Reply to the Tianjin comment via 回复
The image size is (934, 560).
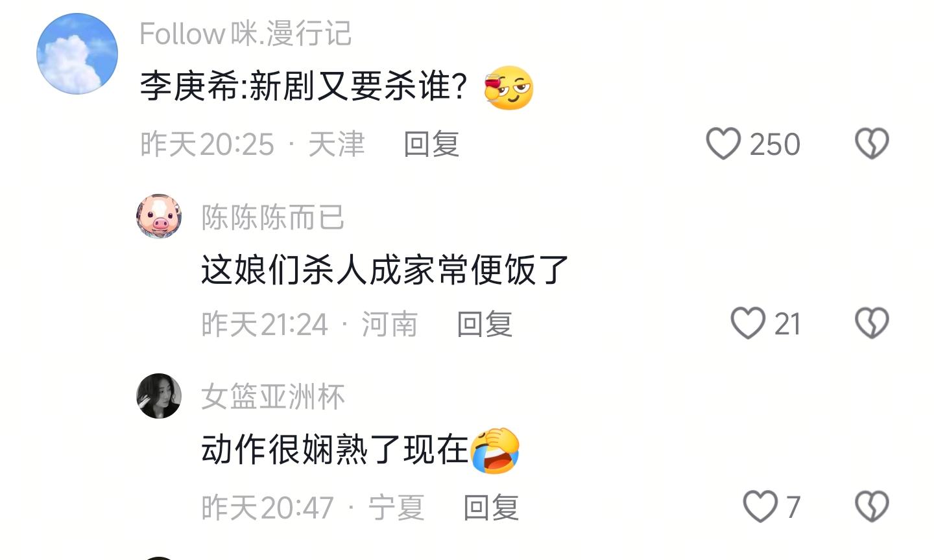click(x=431, y=144)
